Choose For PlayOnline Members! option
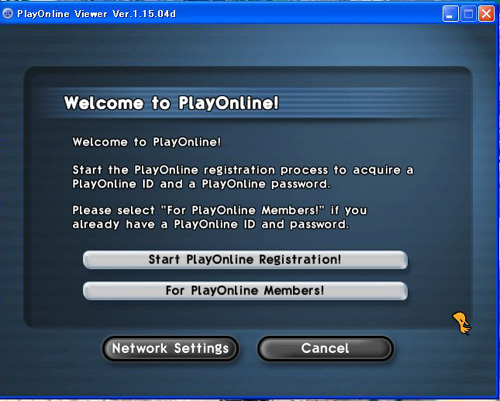 point(245,291)
